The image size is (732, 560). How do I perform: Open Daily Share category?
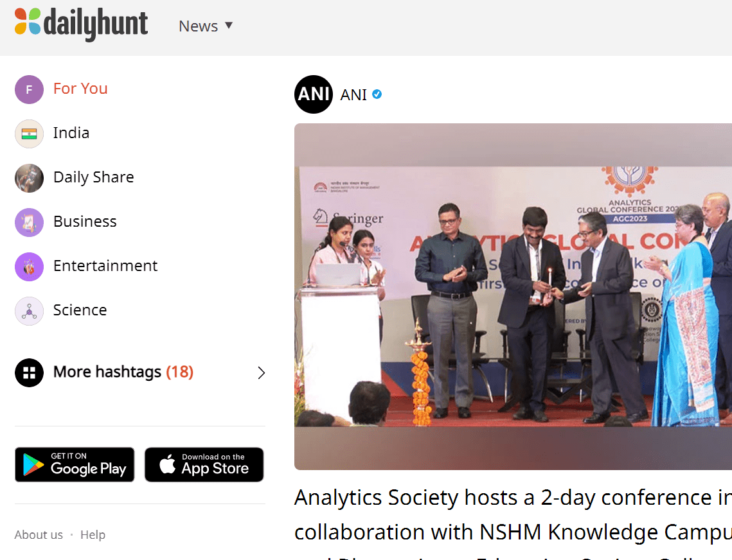point(93,177)
